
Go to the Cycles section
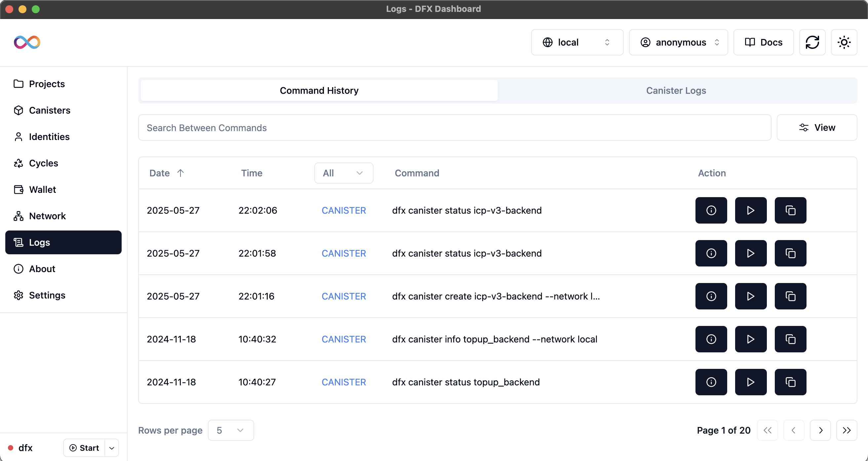[44, 163]
